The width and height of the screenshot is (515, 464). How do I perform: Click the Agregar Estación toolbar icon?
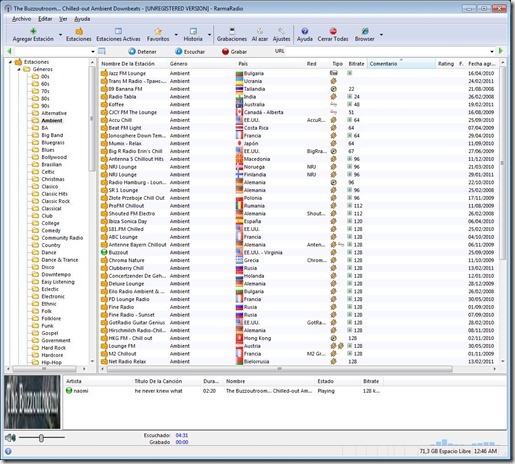click(33, 32)
